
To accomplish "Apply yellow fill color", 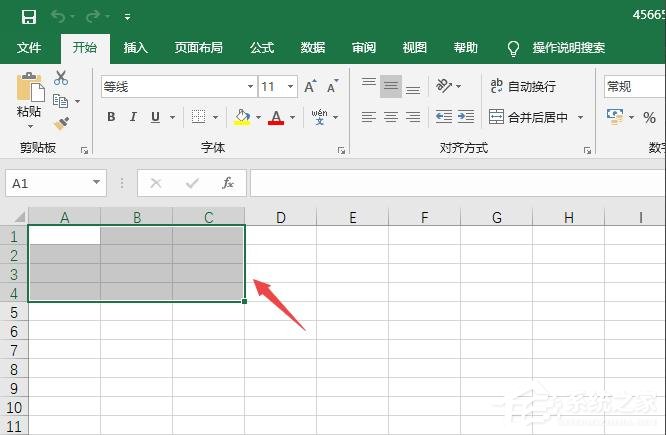I will coord(242,117).
